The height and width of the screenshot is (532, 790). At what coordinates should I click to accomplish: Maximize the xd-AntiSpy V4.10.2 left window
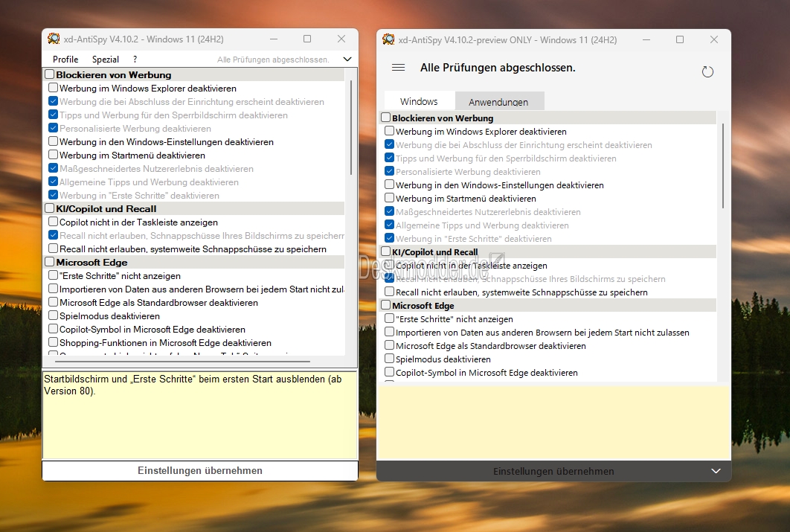coord(307,39)
